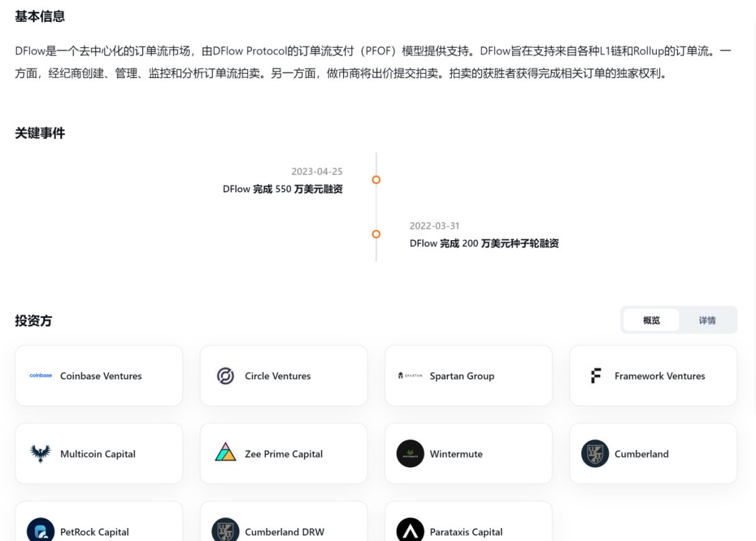Click the Spartan Group logo icon
Image resolution: width=756 pixels, height=541 pixels.
click(x=410, y=375)
